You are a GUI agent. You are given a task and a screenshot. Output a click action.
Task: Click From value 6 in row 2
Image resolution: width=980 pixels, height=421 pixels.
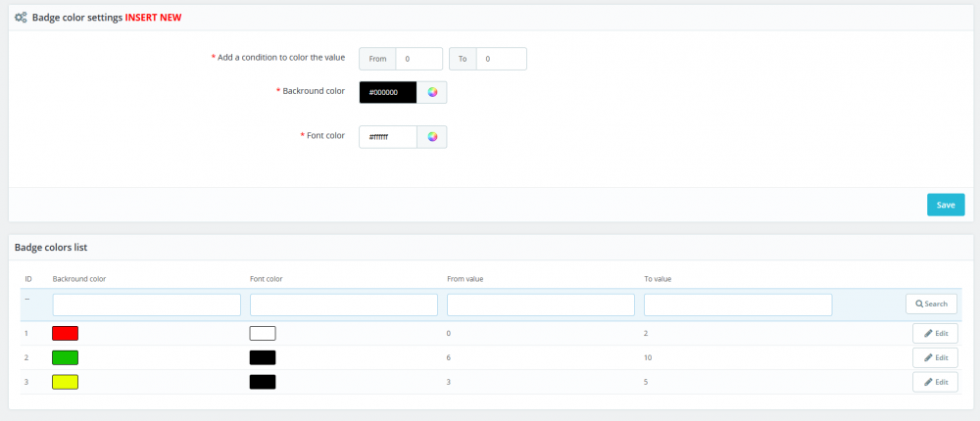(x=449, y=358)
